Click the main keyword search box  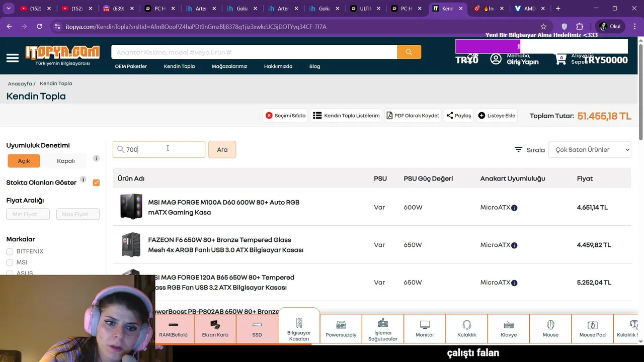[254, 52]
